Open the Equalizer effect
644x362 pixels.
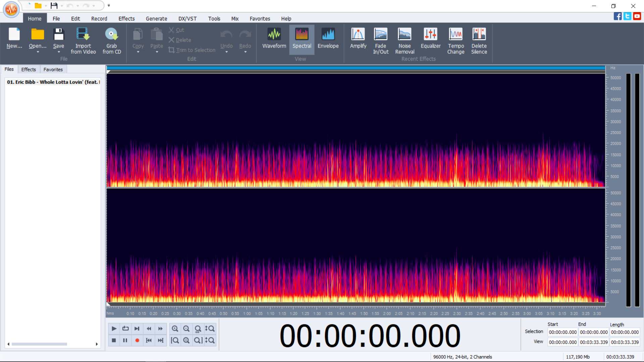(431, 39)
